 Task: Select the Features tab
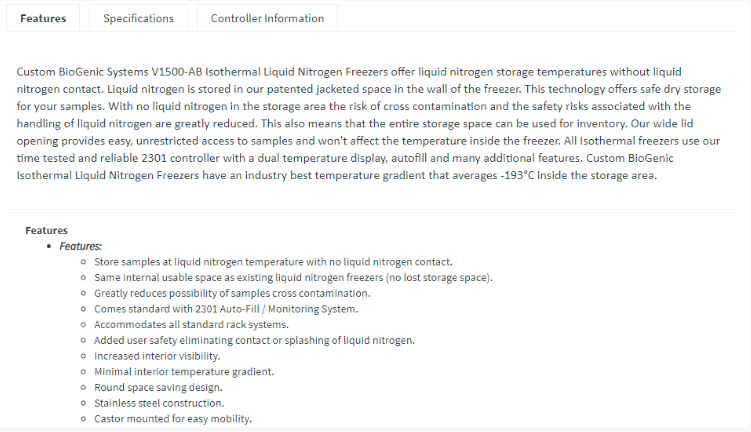(43, 18)
